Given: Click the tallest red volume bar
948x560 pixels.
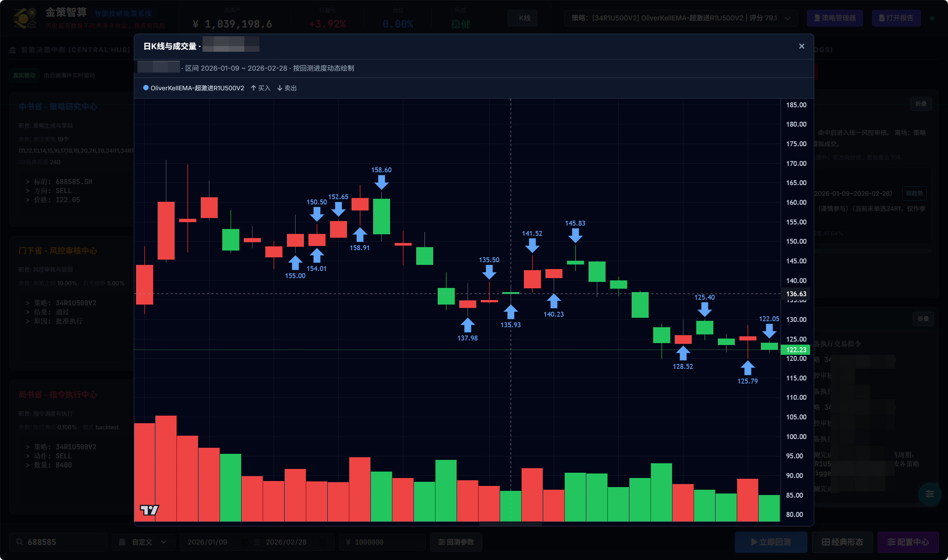Looking at the screenshot, I should [166, 469].
